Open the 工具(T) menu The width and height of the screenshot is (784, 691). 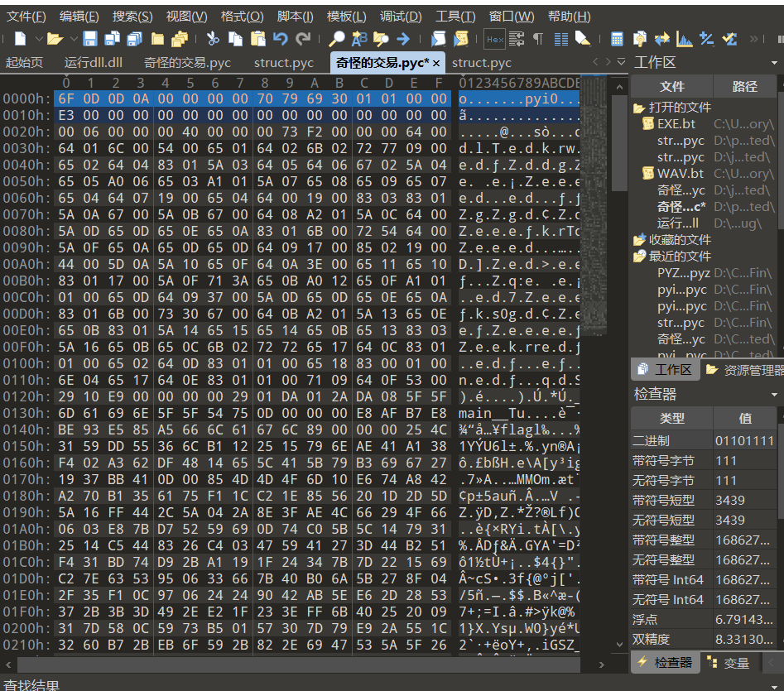coord(455,17)
